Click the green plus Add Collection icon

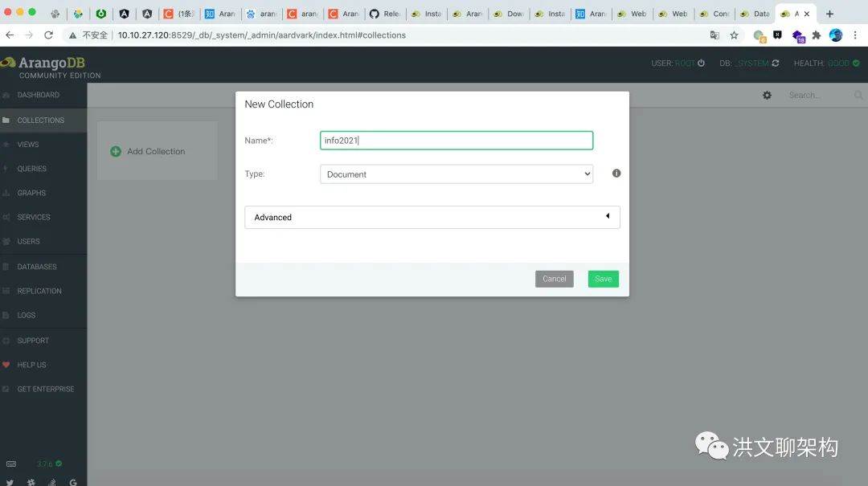pyautogui.click(x=116, y=151)
